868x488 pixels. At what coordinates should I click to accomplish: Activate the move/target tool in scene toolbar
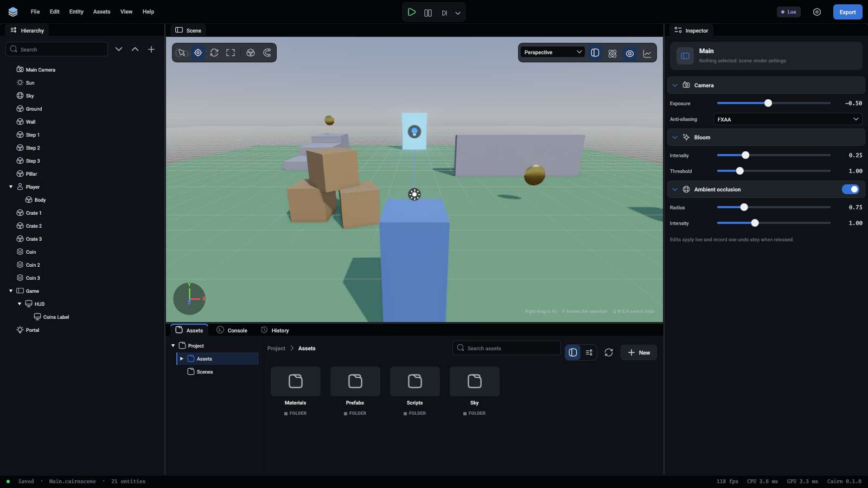pyautogui.click(x=198, y=53)
